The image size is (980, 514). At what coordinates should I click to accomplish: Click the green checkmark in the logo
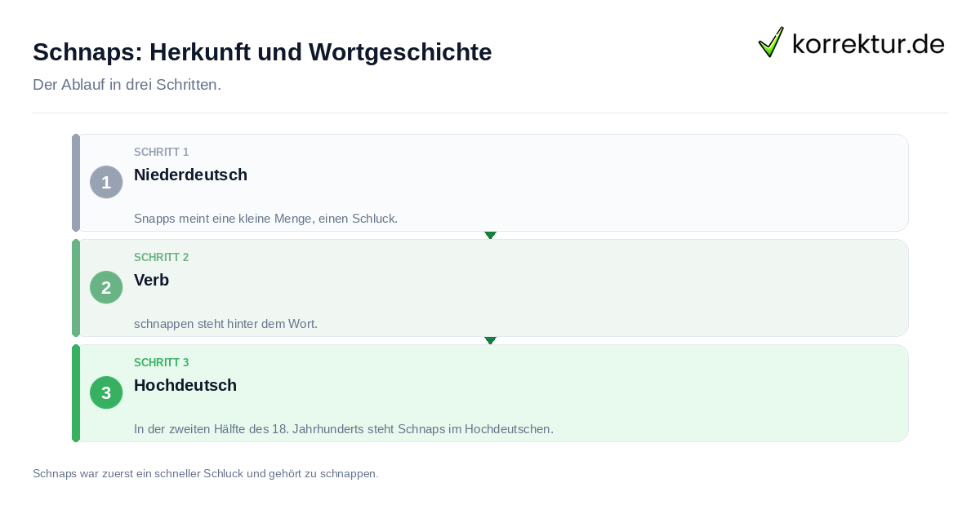(x=771, y=42)
